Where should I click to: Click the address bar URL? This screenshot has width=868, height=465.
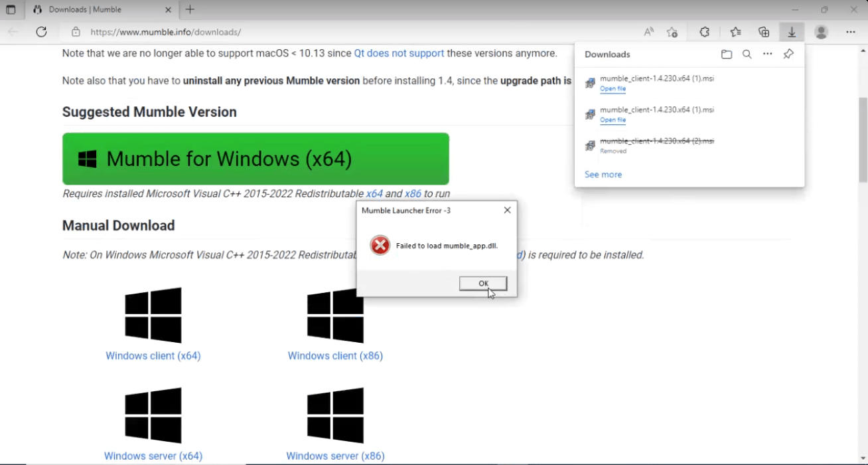pos(165,32)
